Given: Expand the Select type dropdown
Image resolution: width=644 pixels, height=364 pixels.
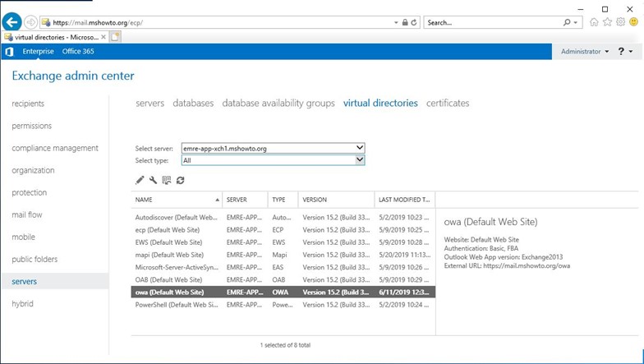Looking at the screenshot, I should (360, 159).
